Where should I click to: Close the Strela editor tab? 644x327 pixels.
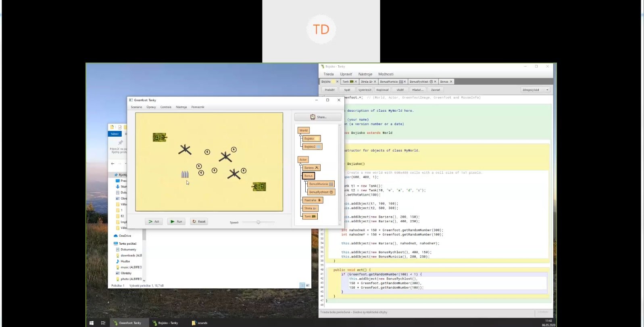(375, 82)
